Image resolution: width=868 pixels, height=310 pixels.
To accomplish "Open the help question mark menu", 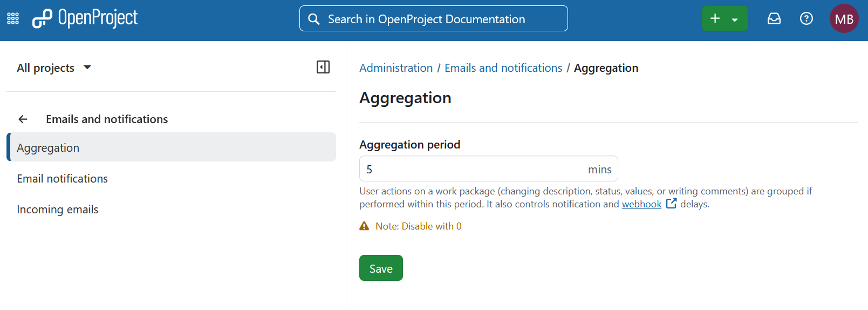I will (x=807, y=19).
